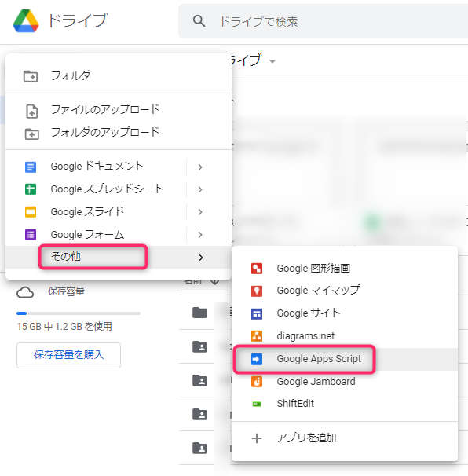Select ShiftEdit from submenu
Viewport: 468px width, 476px height.
coord(345,404)
